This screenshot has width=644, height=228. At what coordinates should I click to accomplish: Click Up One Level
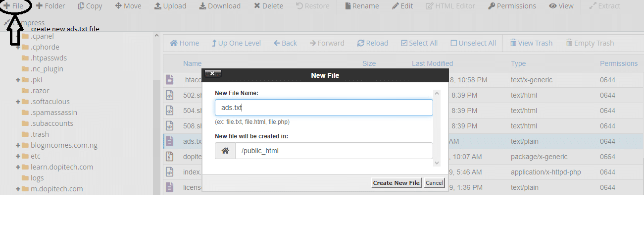tap(236, 43)
